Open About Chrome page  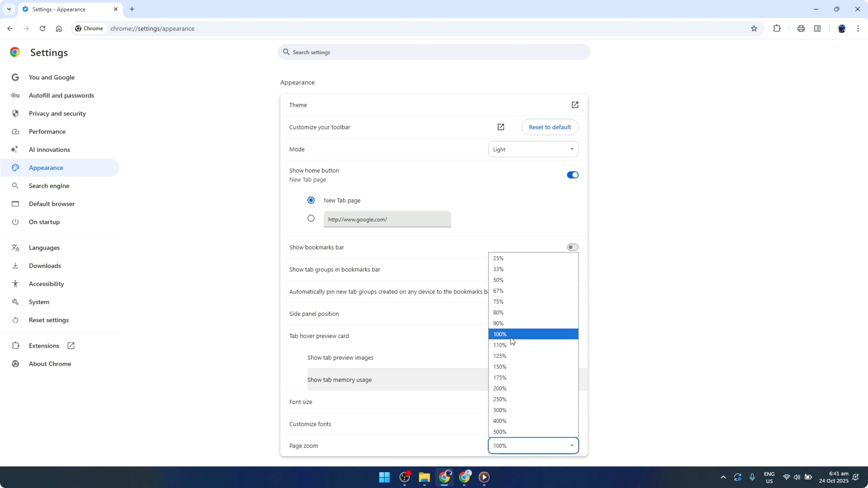(50, 364)
